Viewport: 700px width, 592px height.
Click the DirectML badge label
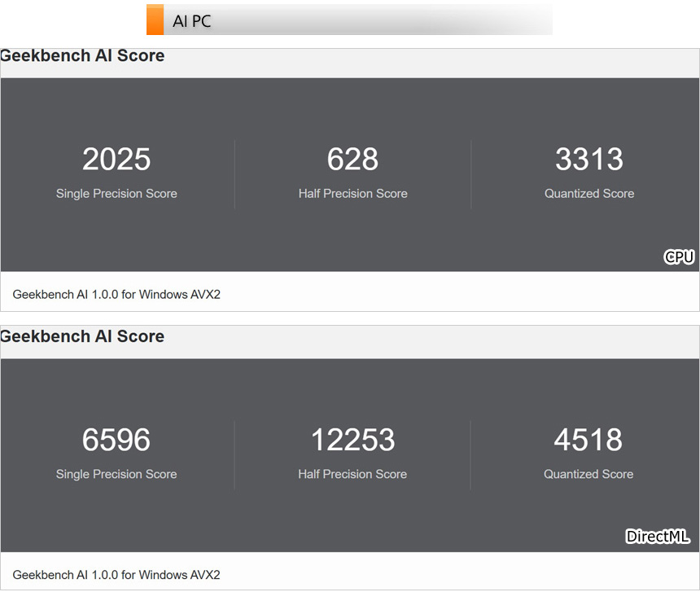pyautogui.click(x=658, y=537)
